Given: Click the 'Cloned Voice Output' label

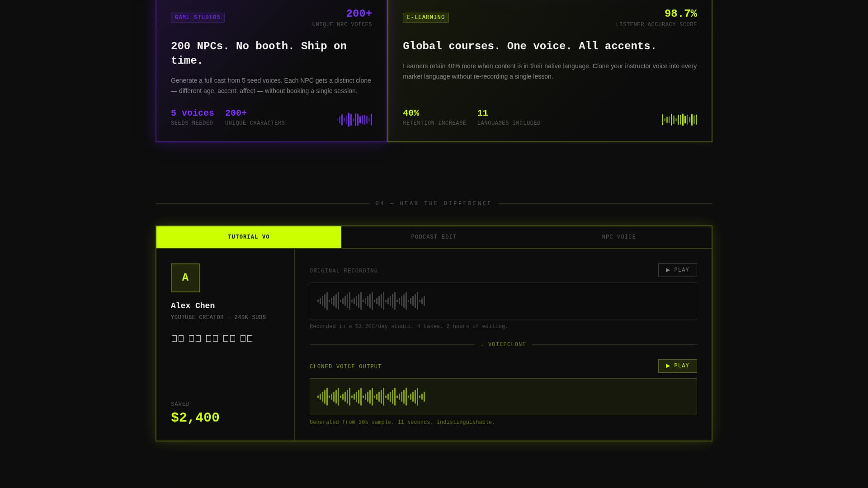Looking at the screenshot, I should pyautogui.click(x=345, y=367).
